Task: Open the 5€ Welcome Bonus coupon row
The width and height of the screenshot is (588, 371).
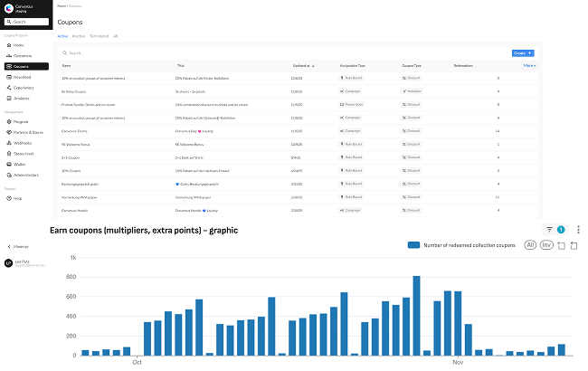Action: [x=299, y=145]
